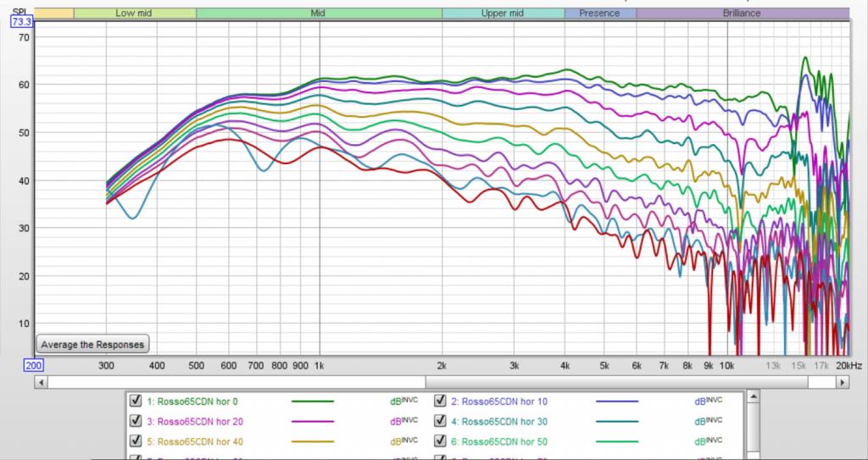Viewport: 868px width, 460px height.
Task: Select the Brilliance frequency band label
Action: point(743,13)
